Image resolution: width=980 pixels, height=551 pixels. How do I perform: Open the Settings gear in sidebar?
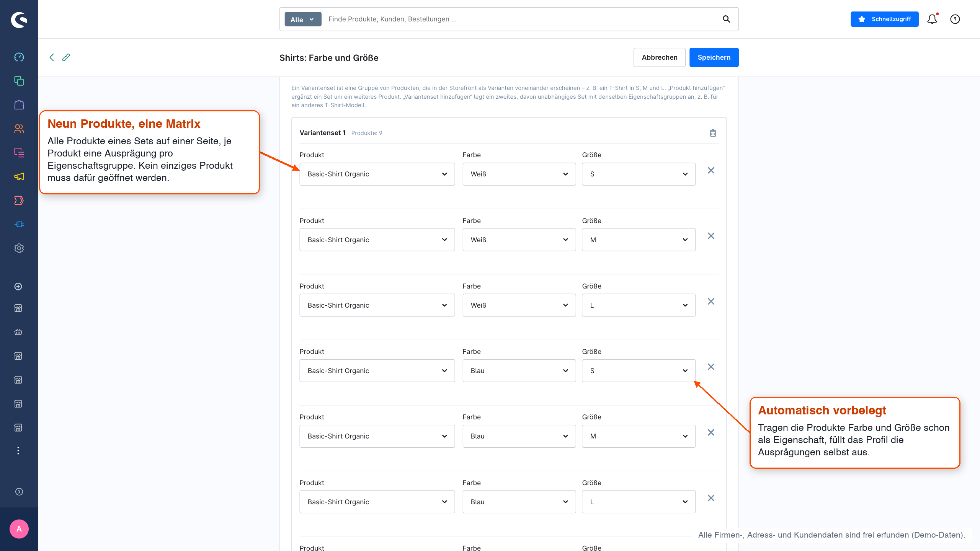click(19, 248)
